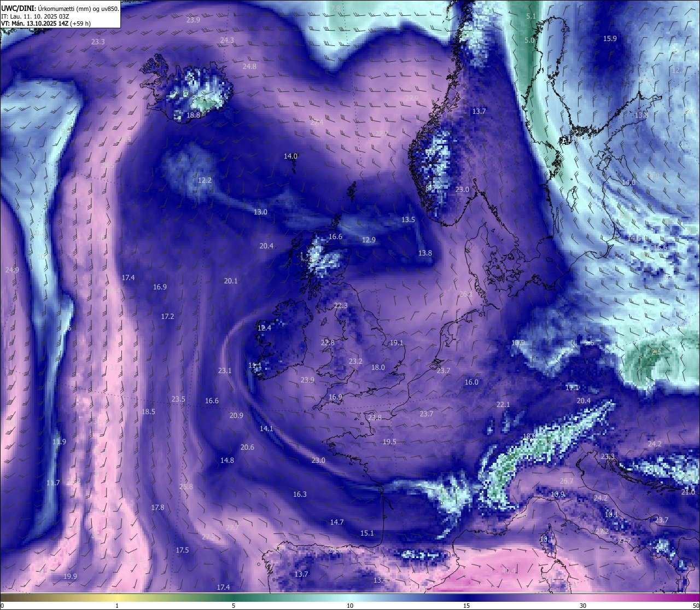
Task: Click the 24.9 map value
Action: pos(12,270)
